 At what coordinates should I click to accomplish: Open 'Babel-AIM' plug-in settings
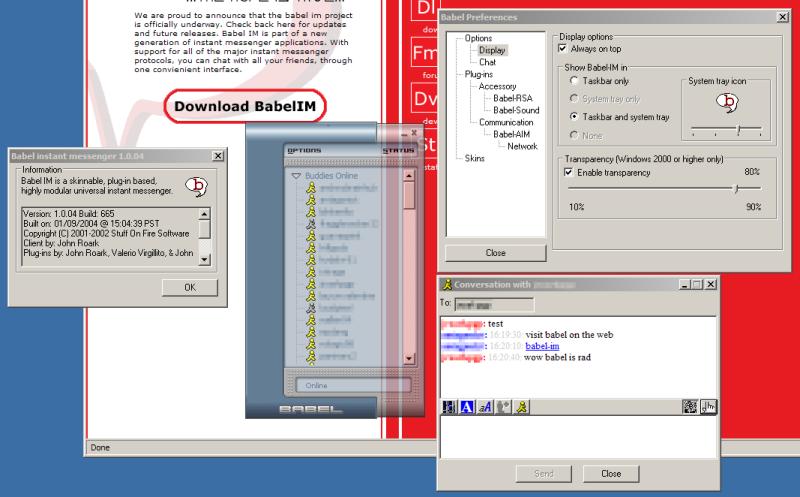click(x=511, y=134)
